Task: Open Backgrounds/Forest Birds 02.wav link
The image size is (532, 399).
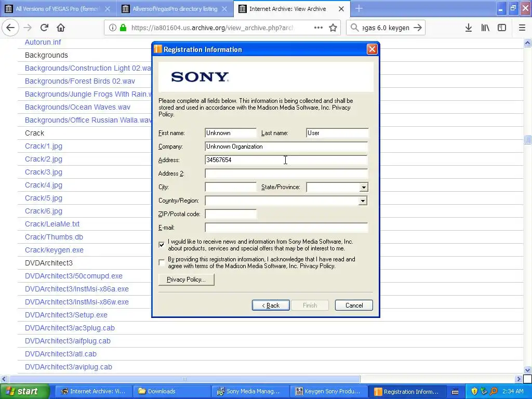Action: click(79, 81)
